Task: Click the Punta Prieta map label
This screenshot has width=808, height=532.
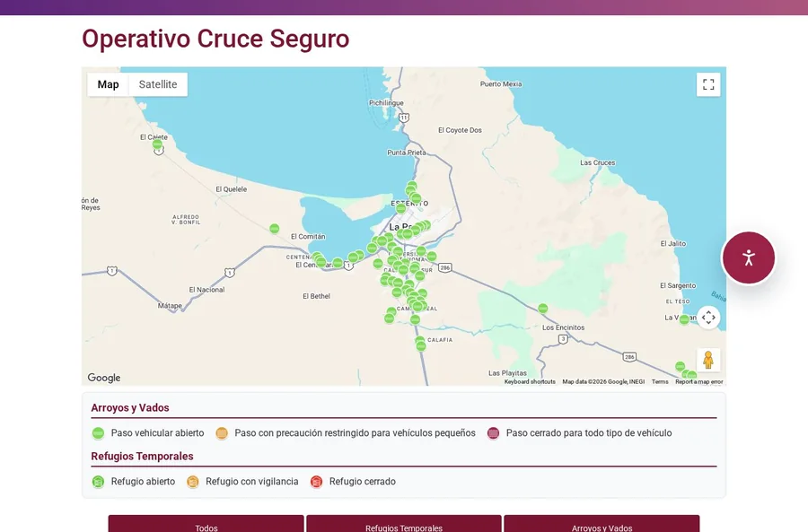Action: (407, 153)
